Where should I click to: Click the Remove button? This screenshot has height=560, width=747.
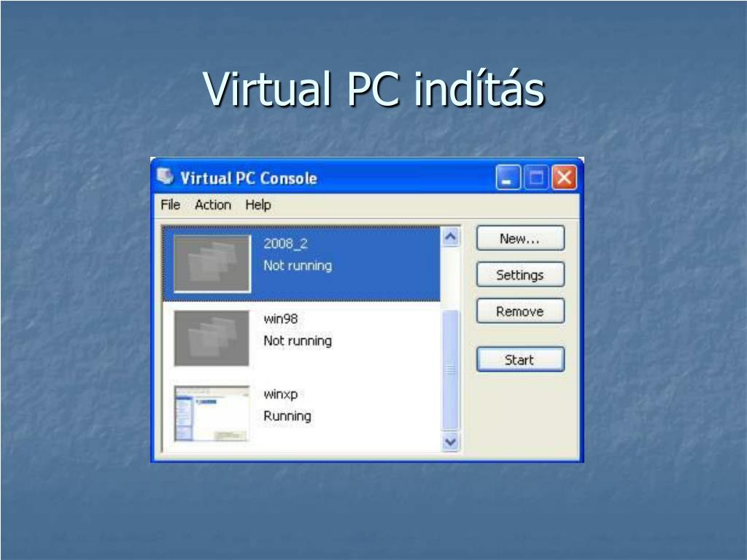520,311
